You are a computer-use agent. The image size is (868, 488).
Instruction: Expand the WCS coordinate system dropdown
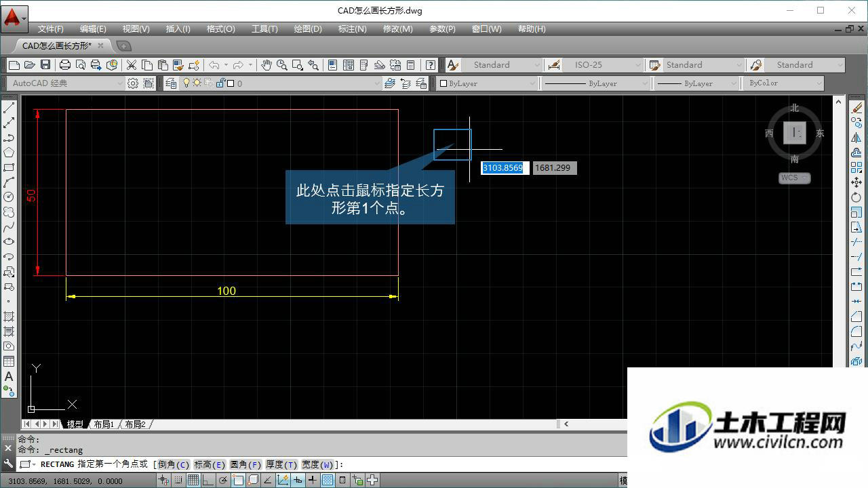click(x=794, y=178)
